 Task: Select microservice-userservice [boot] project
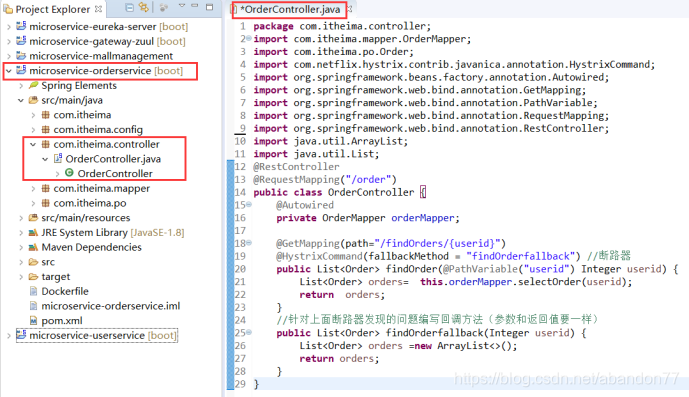(x=103, y=335)
